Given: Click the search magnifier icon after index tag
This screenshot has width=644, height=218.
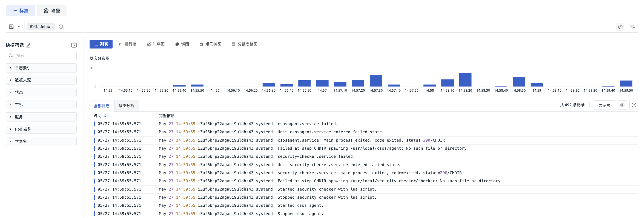Looking at the screenshot, I should [61, 27].
